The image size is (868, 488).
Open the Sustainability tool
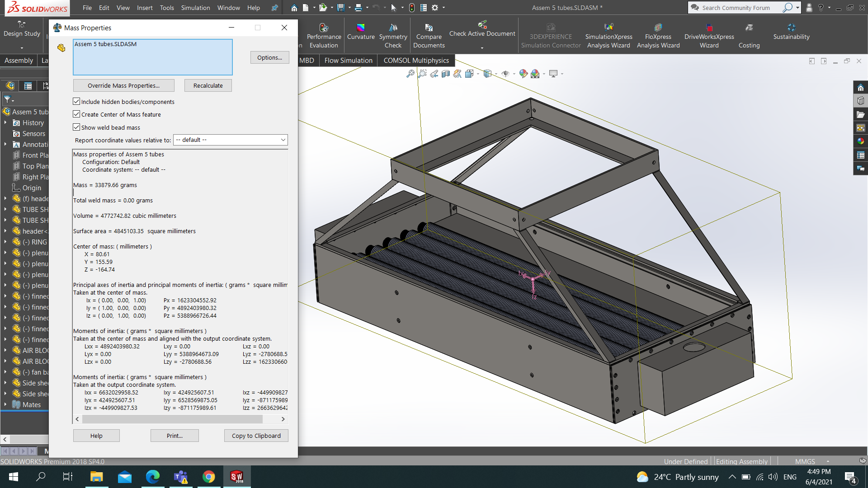(791, 32)
